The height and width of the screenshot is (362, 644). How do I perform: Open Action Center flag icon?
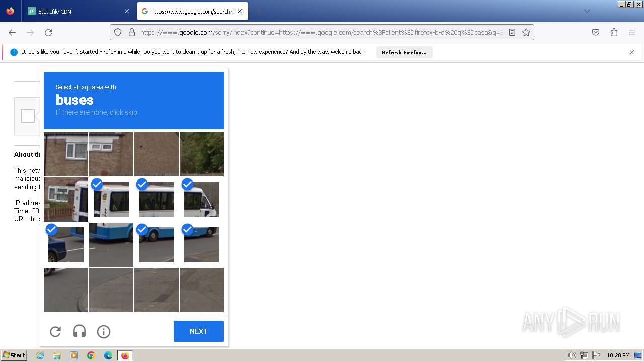click(596, 355)
